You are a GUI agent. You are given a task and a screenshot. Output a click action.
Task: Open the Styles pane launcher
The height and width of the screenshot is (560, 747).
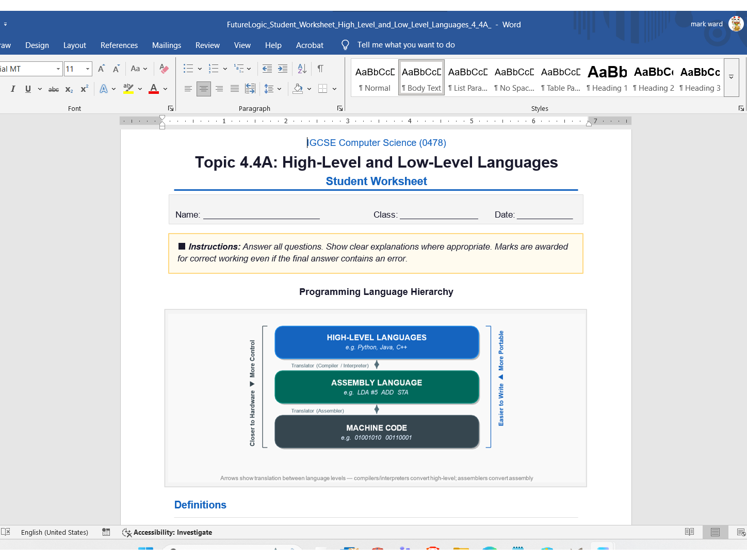[741, 108]
